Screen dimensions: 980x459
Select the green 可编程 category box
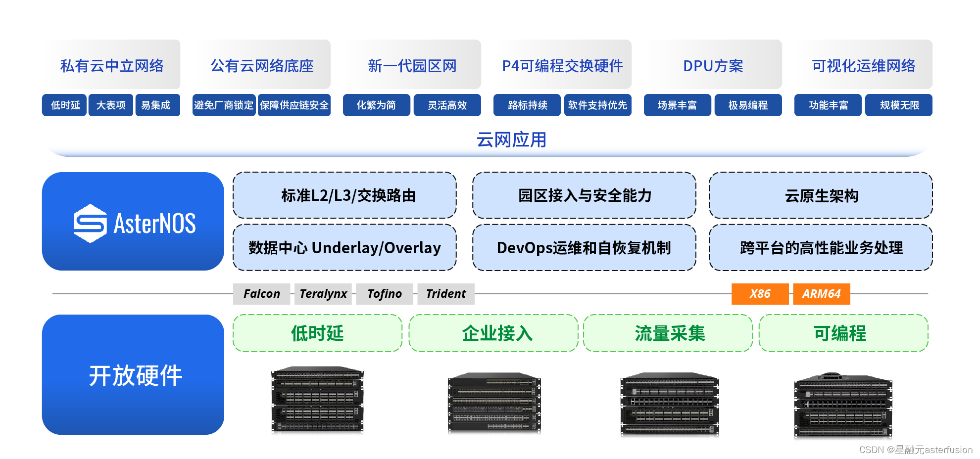843,333
